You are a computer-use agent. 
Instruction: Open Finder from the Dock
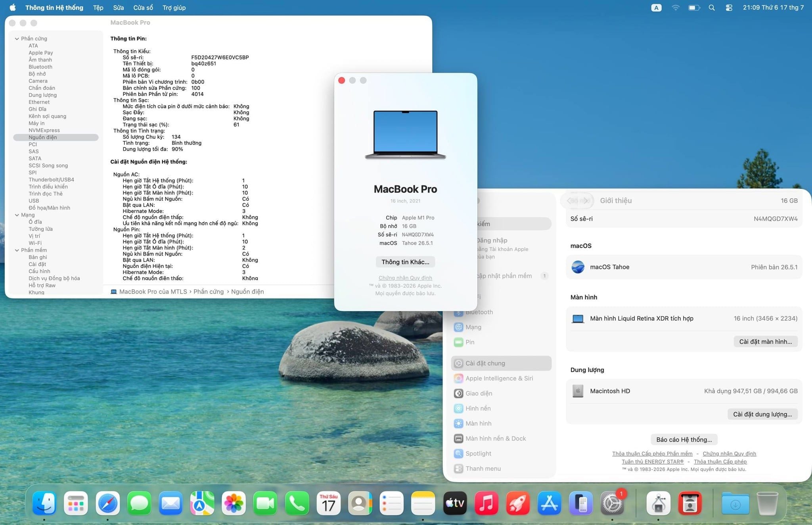(x=44, y=503)
